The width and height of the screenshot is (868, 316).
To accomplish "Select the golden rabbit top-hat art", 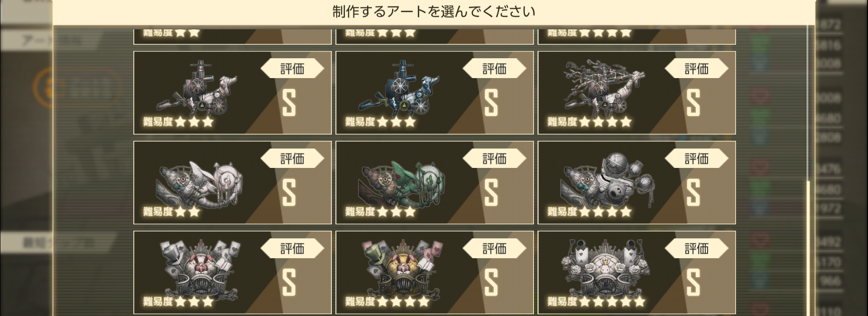I will [x=401, y=267].
